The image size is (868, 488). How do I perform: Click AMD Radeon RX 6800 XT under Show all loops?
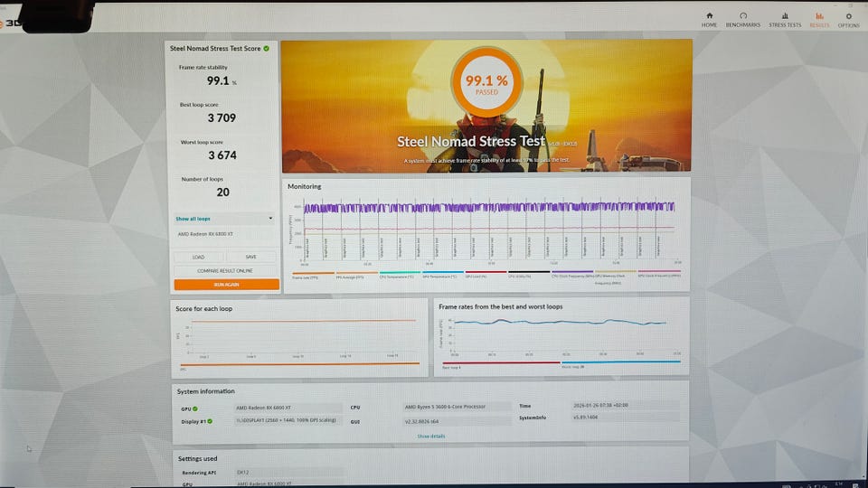(x=205, y=234)
